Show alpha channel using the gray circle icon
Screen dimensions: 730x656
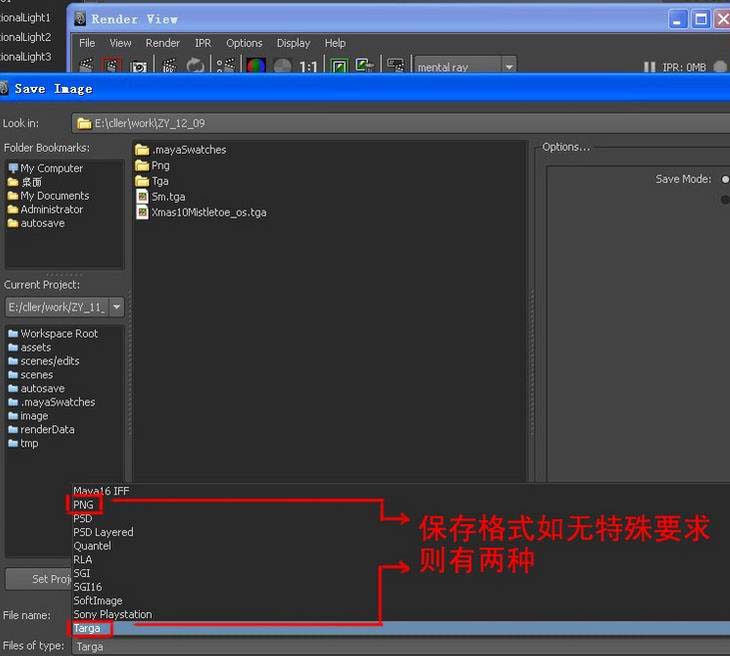coord(283,66)
